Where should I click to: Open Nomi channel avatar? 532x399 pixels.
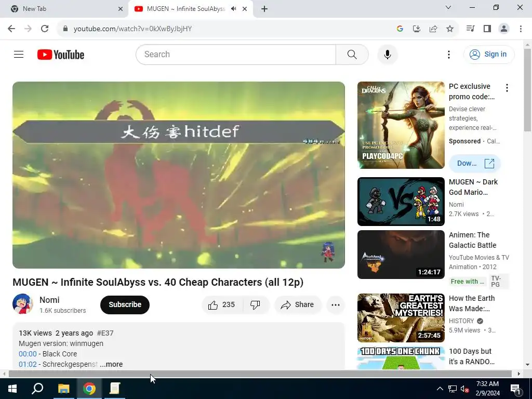tap(23, 304)
